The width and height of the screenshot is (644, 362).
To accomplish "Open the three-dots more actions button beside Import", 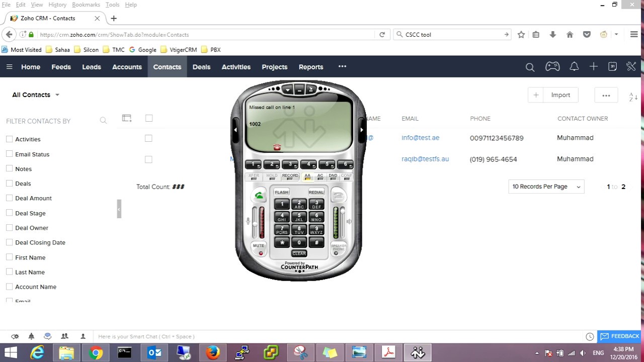I will tap(606, 95).
